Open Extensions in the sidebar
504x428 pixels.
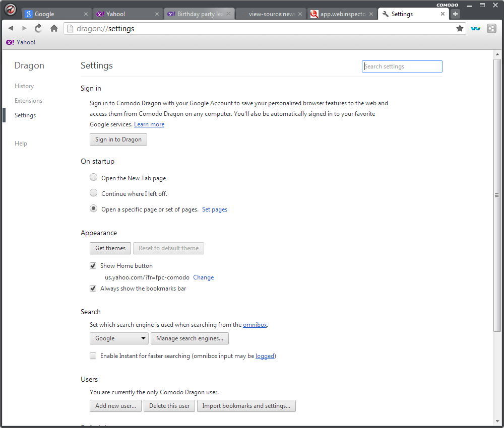coord(28,100)
